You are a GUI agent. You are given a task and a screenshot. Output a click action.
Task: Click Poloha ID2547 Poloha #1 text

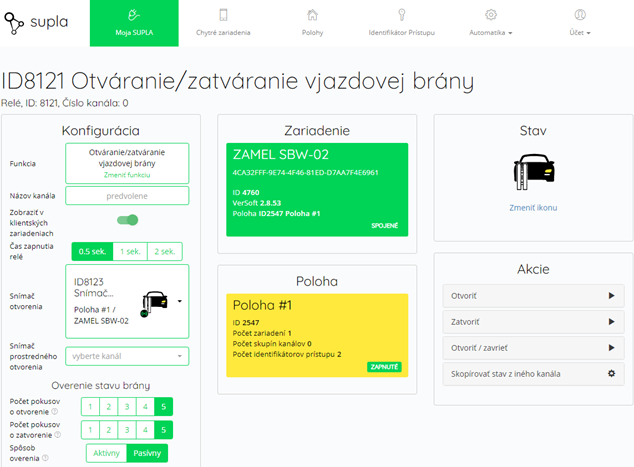coord(276,213)
